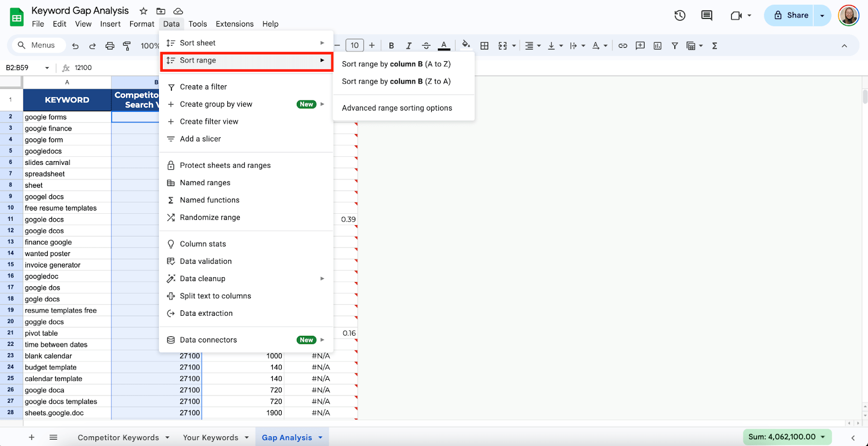Click the print icon in toolbar
Viewport: 868px width, 446px height.
(110, 46)
